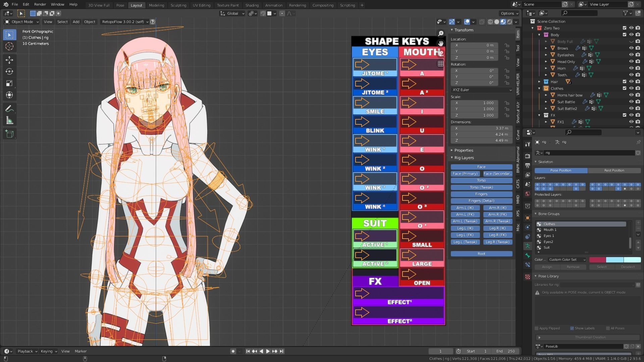This screenshot has width=644, height=362.
Task: Switch to the UV Editing workspace tab
Action: click(x=202, y=5)
